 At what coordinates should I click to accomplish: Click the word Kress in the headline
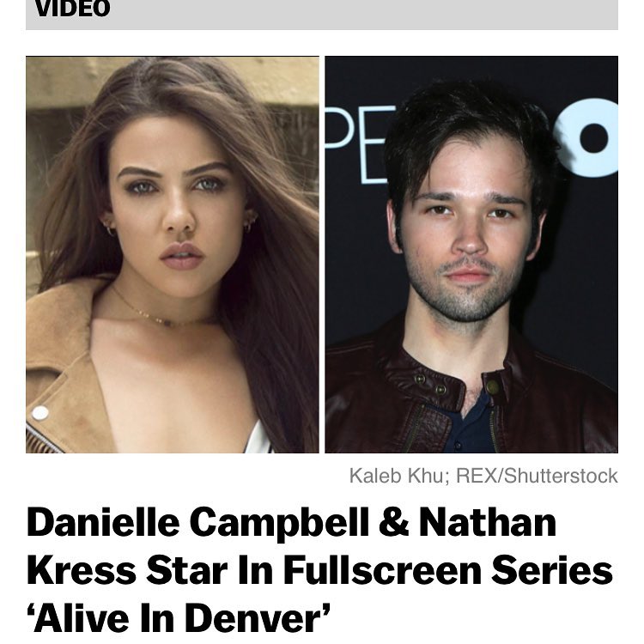82,570
